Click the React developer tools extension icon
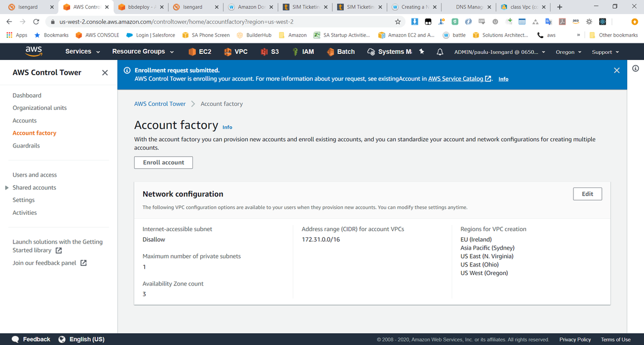Screen dimensions: 644x345 click(602, 22)
